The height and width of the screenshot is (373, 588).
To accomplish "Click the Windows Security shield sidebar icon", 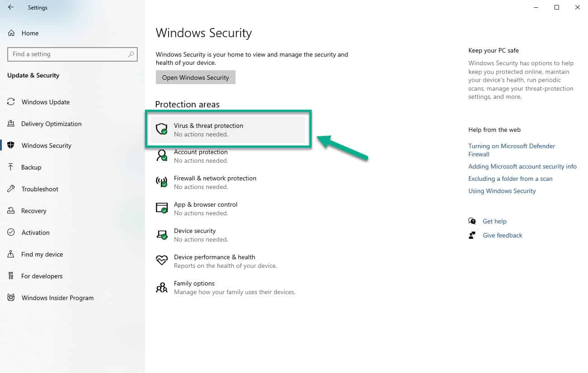I will 11,145.
